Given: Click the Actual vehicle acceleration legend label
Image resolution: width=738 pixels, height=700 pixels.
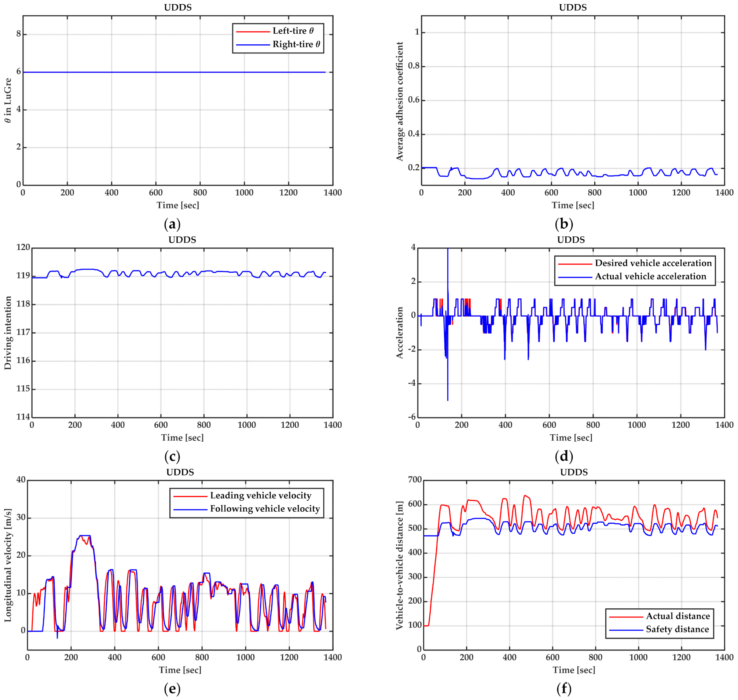Looking at the screenshot, I should 650,276.
